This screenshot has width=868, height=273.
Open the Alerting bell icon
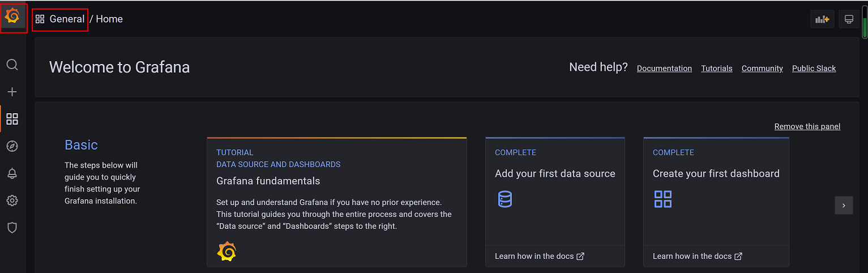tap(12, 173)
